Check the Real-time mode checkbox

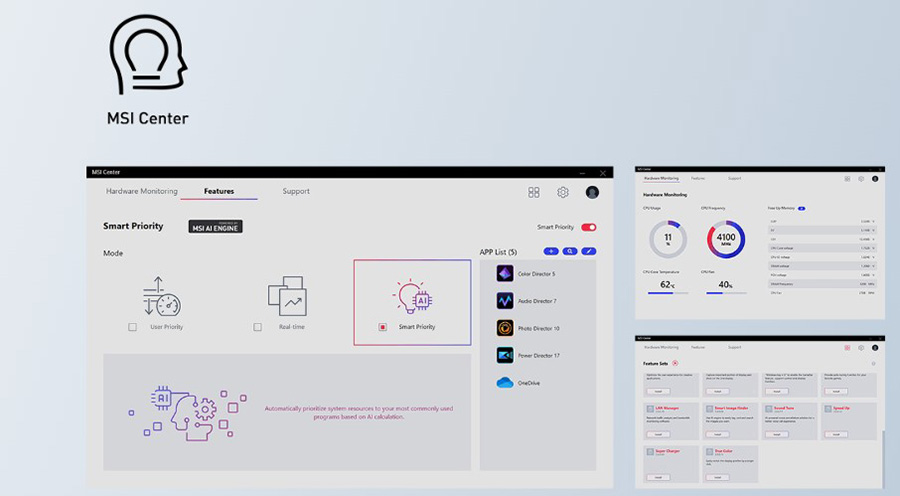tap(257, 327)
